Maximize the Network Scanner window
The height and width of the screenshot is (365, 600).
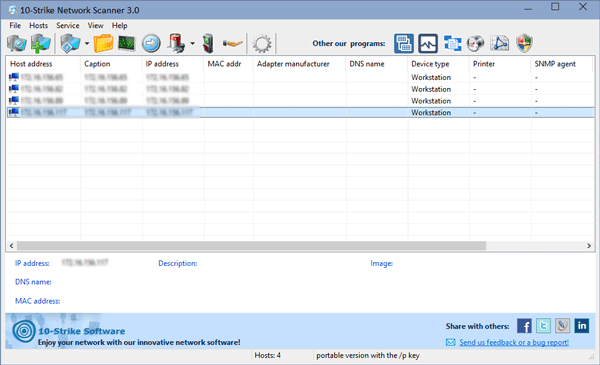click(555, 7)
